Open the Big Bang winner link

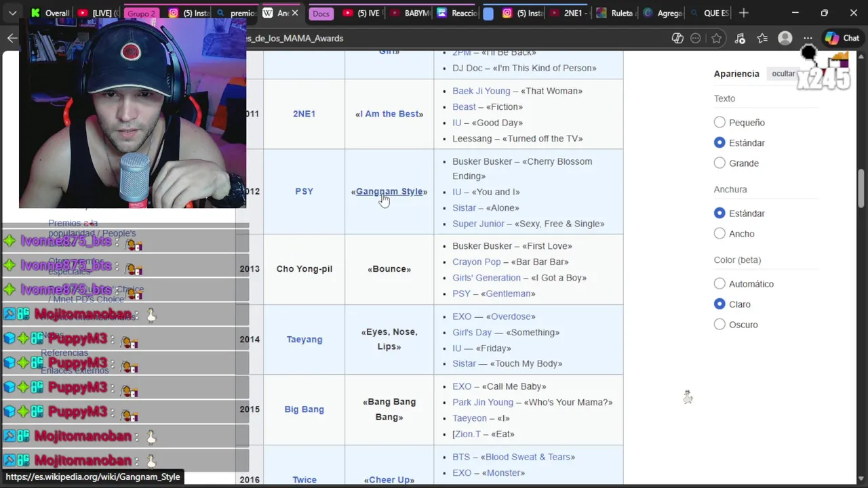(x=304, y=409)
